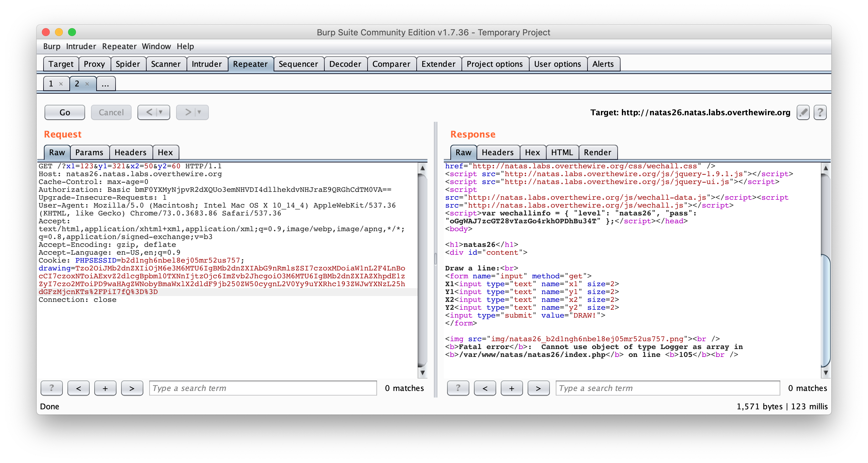868x463 pixels.
Task: Go to next match in response search
Action: 538,388
